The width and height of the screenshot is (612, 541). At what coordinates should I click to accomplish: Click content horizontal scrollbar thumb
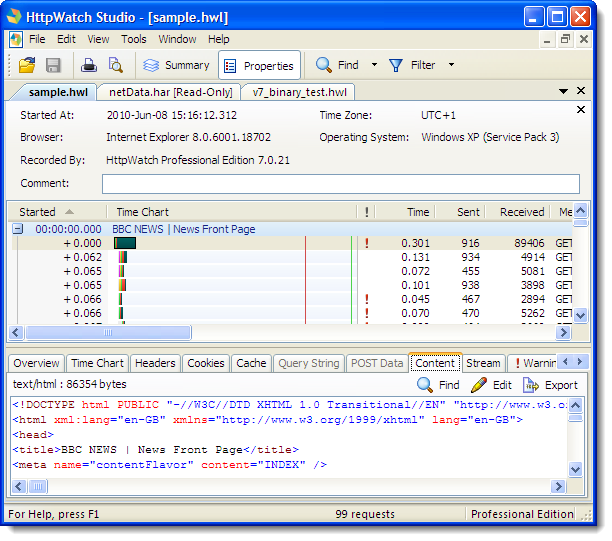(38, 487)
